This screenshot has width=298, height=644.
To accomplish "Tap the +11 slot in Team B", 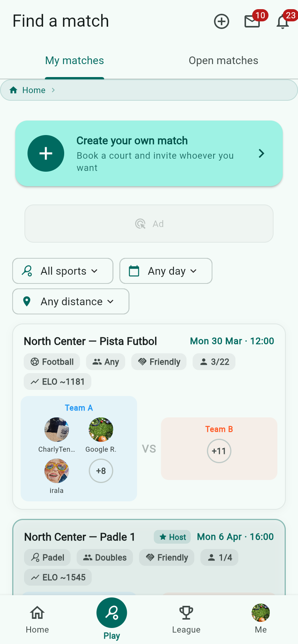I will point(219,451).
